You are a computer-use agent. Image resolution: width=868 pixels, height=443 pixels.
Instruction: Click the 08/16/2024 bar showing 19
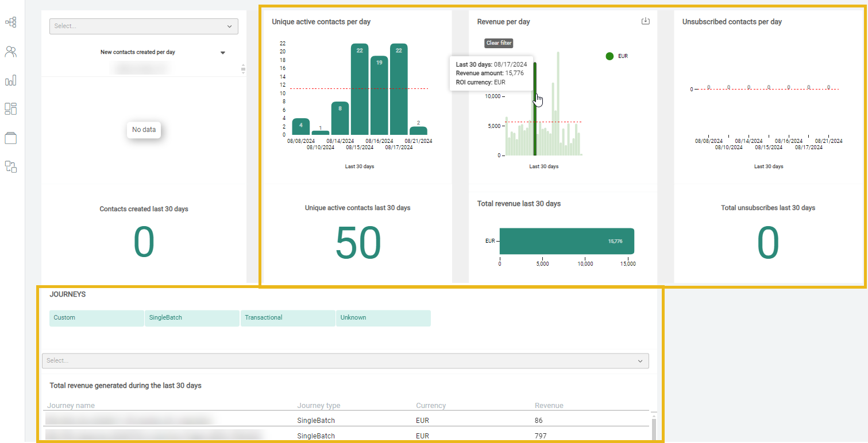point(379,95)
